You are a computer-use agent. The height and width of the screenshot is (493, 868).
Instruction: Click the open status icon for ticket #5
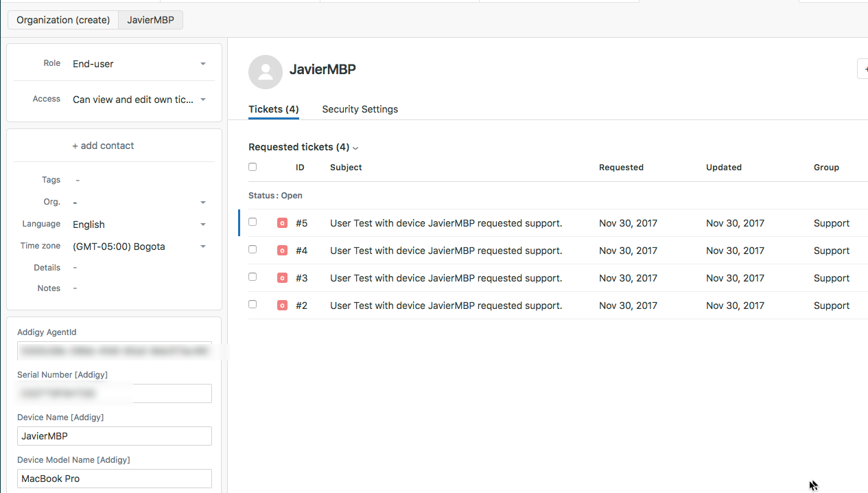coord(282,223)
